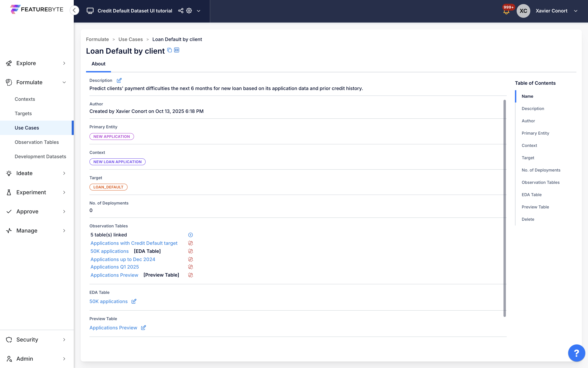Open the notifications bell
The image size is (588, 368).
point(506,11)
